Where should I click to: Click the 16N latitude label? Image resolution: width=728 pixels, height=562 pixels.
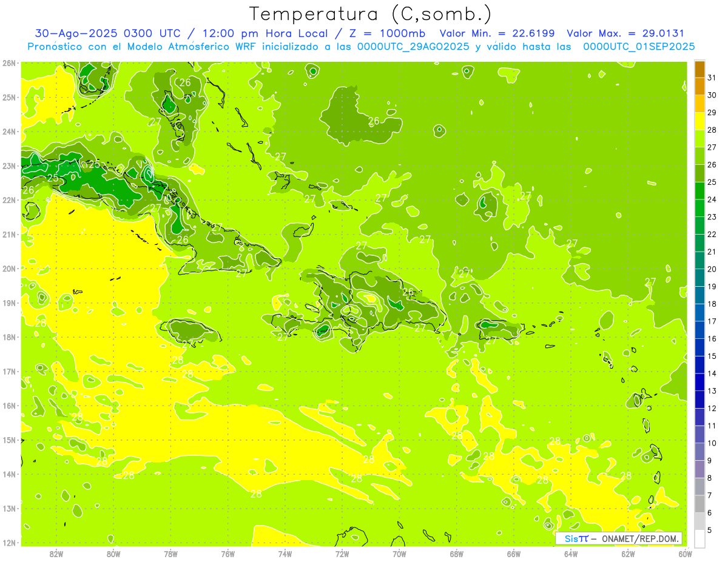coord(9,406)
